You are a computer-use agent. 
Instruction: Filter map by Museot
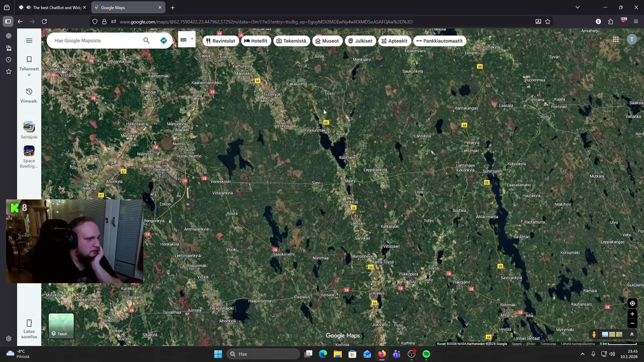[327, 41]
